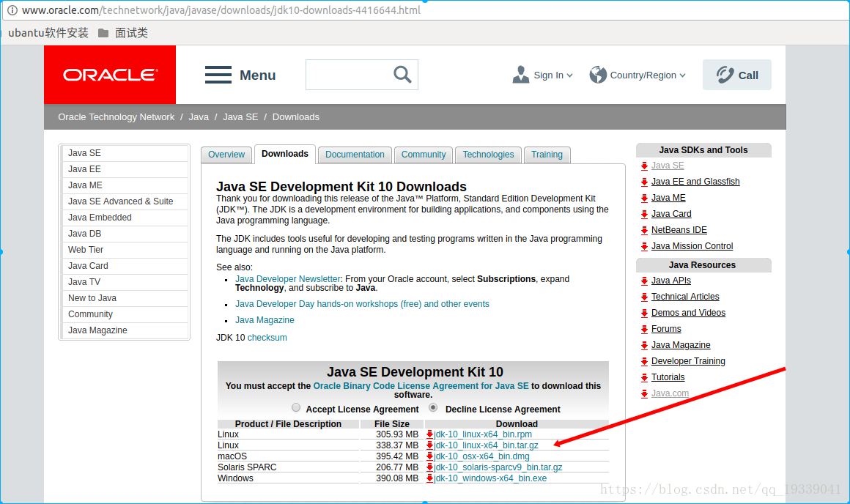Click download arrow icon beside Java APIs
This screenshot has width=850, height=504.
pos(644,281)
